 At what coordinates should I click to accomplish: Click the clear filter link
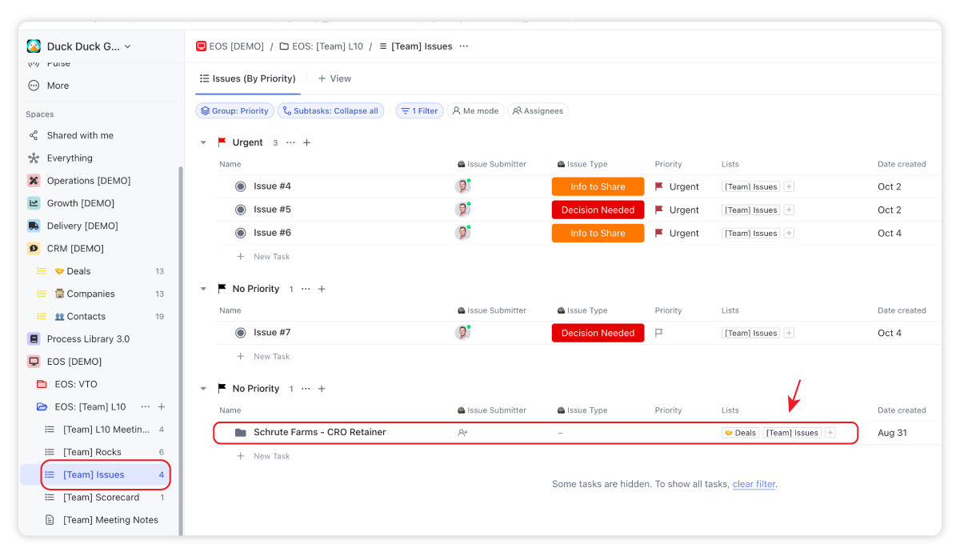pyautogui.click(x=754, y=484)
